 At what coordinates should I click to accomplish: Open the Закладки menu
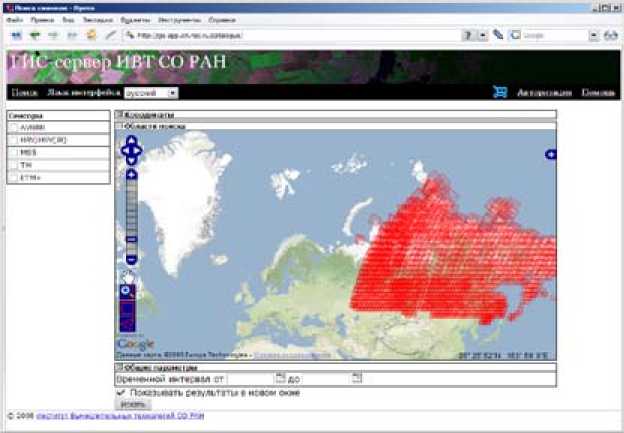coord(98,20)
